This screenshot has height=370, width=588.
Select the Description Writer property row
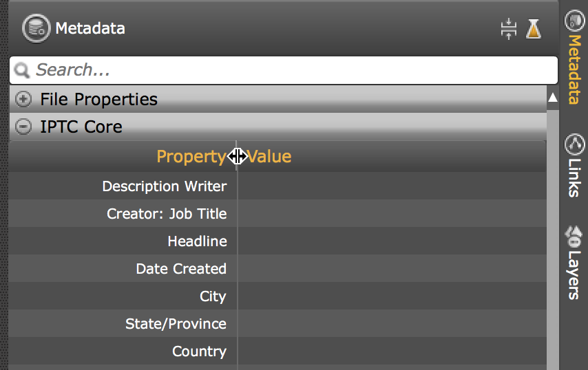click(164, 186)
